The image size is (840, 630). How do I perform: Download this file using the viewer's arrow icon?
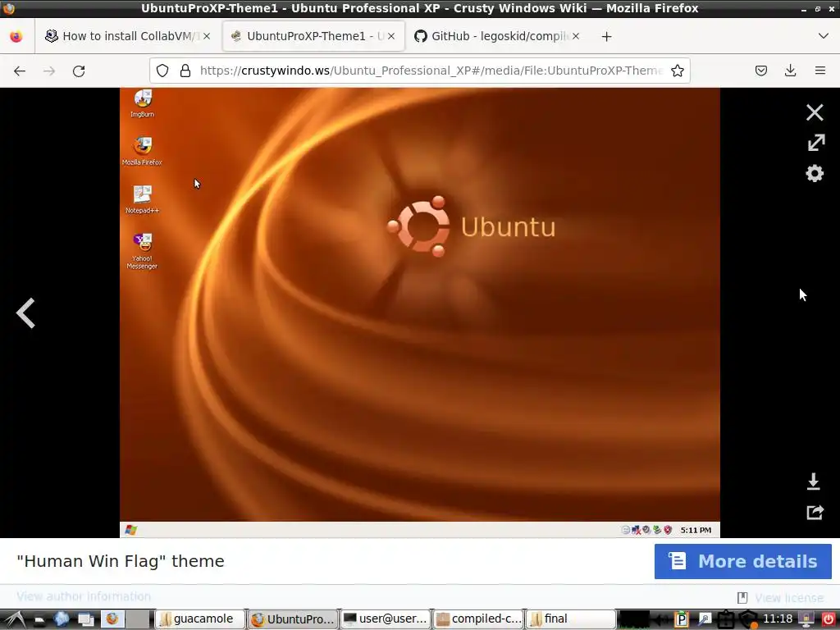(x=813, y=481)
